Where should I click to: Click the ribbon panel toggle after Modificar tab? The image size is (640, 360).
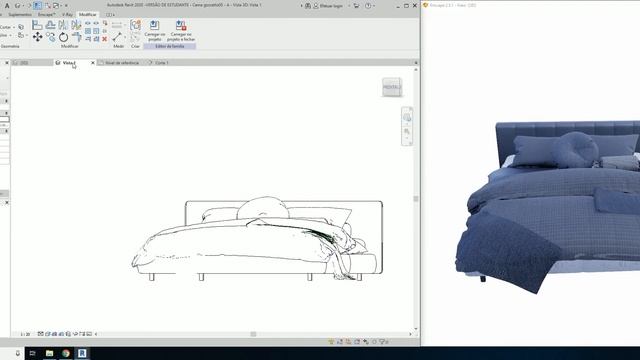click(109, 15)
